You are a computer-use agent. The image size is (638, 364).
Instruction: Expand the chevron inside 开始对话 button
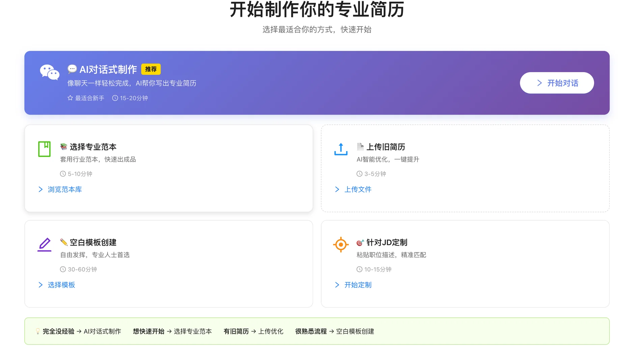(539, 83)
